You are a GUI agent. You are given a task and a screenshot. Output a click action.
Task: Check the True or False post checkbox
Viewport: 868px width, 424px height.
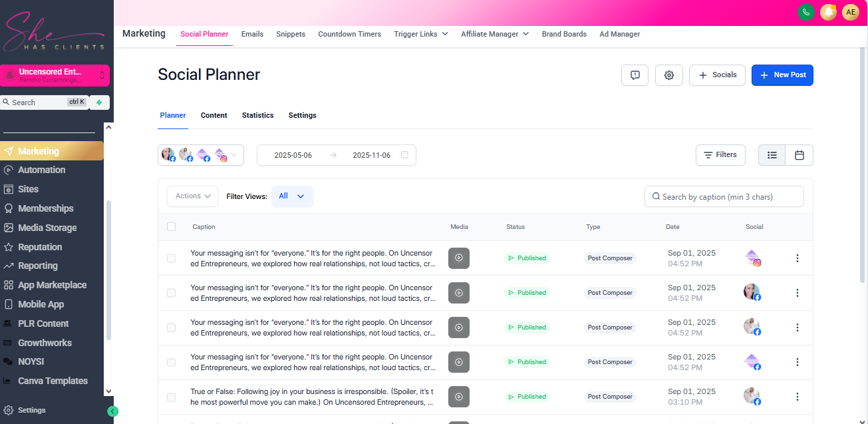click(172, 397)
